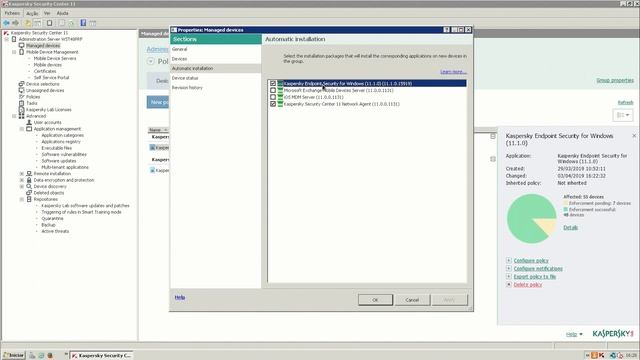The image size is (640, 360).
Task: Collapse the Repositories tree node
Action: [22, 199]
